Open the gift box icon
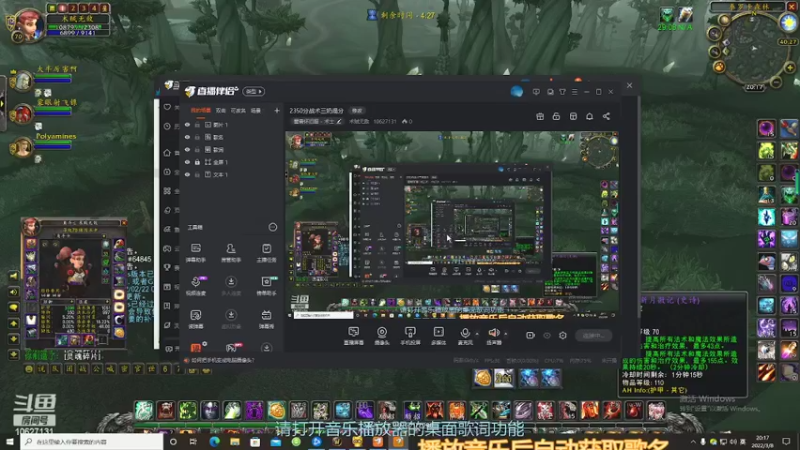 (x=540, y=116)
